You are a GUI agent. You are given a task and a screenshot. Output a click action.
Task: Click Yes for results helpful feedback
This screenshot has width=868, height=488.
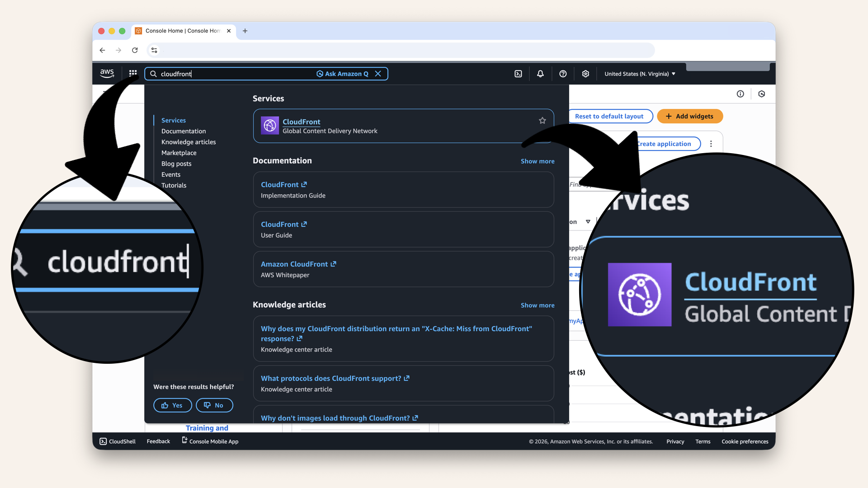pyautogui.click(x=172, y=405)
